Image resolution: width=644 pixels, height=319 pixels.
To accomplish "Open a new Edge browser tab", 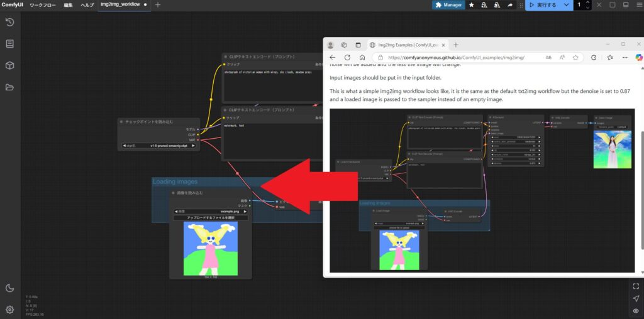I will pos(455,45).
